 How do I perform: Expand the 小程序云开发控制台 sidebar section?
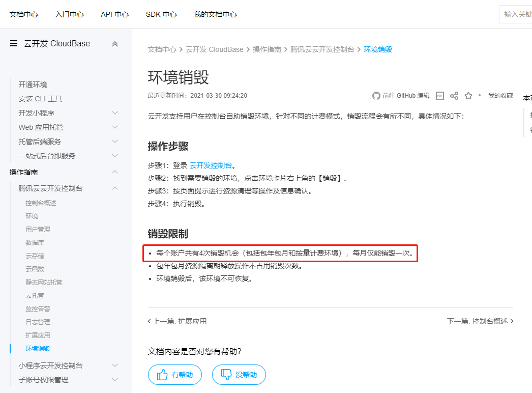[115, 365]
